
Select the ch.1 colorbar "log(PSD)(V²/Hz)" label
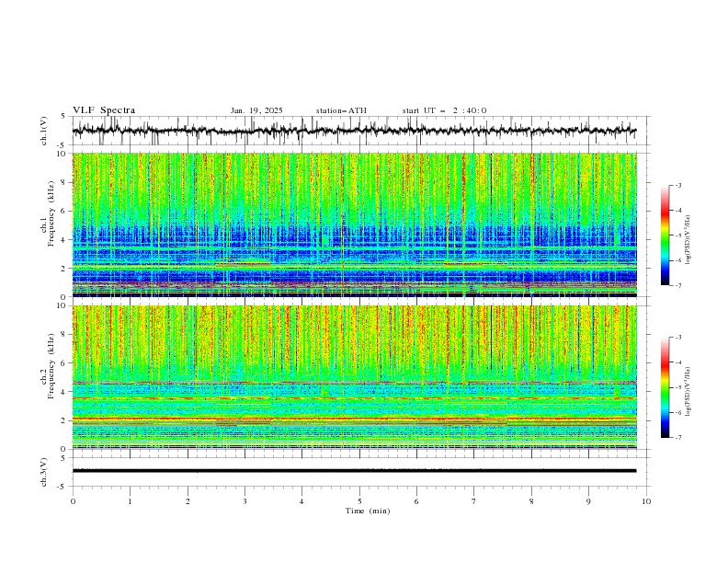pos(688,240)
